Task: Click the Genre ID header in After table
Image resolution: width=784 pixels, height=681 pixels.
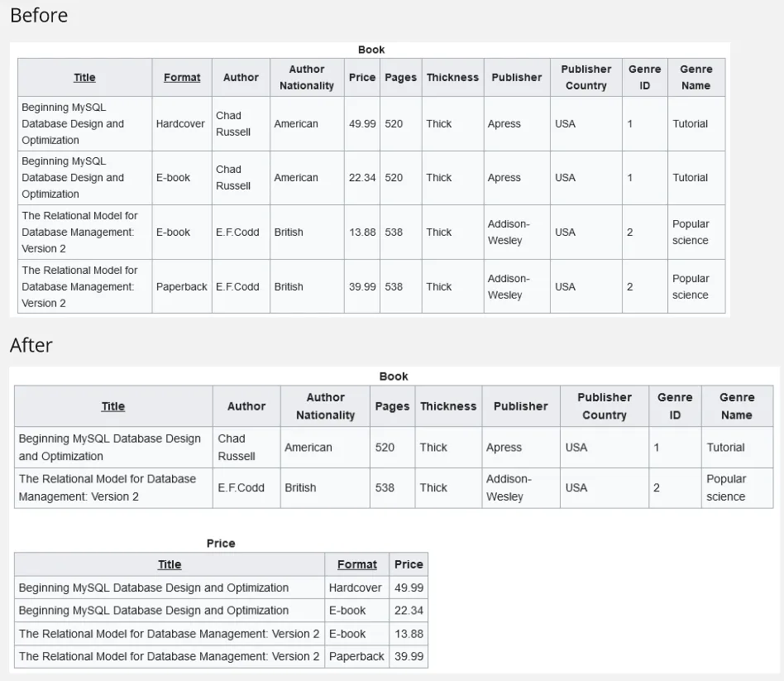Action: [x=675, y=406]
